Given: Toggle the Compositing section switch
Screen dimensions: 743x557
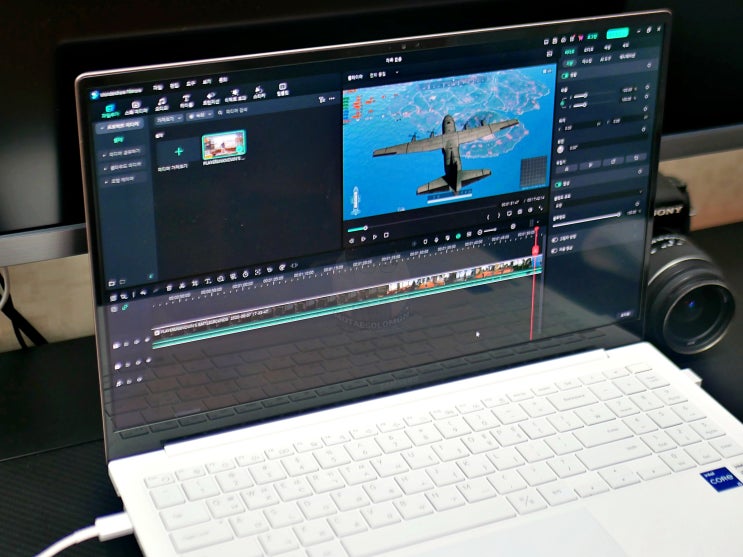Looking at the screenshot, I should 559,184.
